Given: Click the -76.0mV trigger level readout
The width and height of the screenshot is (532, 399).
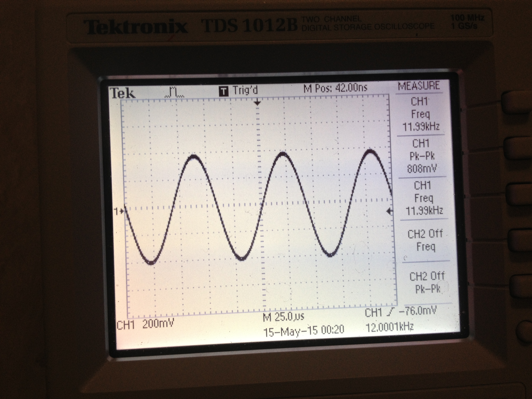Looking at the screenshot, I should (x=418, y=311).
